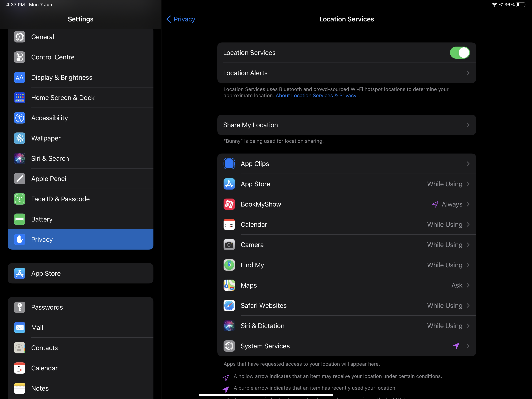
Task: Tap the BookMyShow app icon
Action: pyautogui.click(x=229, y=204)
